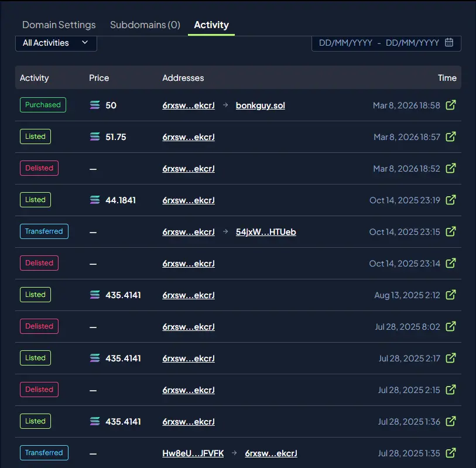Image resolution: width=476 pixels, height=468 pixels.
Task: Click Solana icon in Aug 13, 2025 listing
Action: (x=95, y=295)
